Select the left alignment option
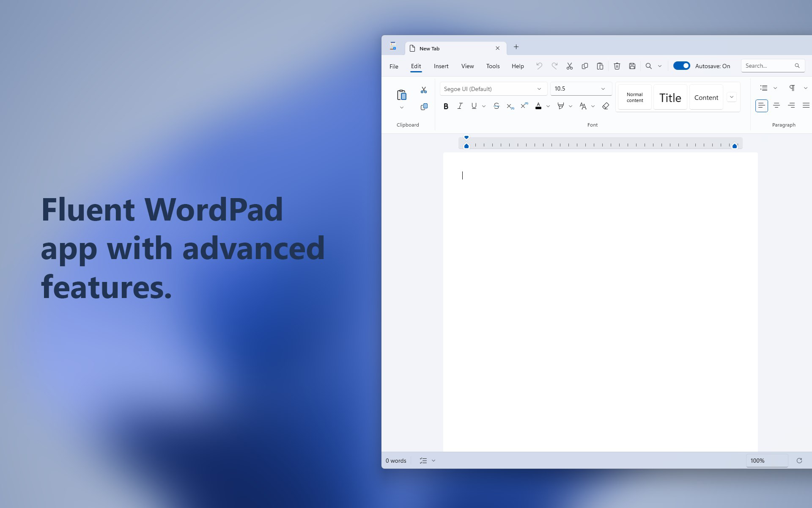The width and height of the screenshot is (812, 508). pos(762,105)
